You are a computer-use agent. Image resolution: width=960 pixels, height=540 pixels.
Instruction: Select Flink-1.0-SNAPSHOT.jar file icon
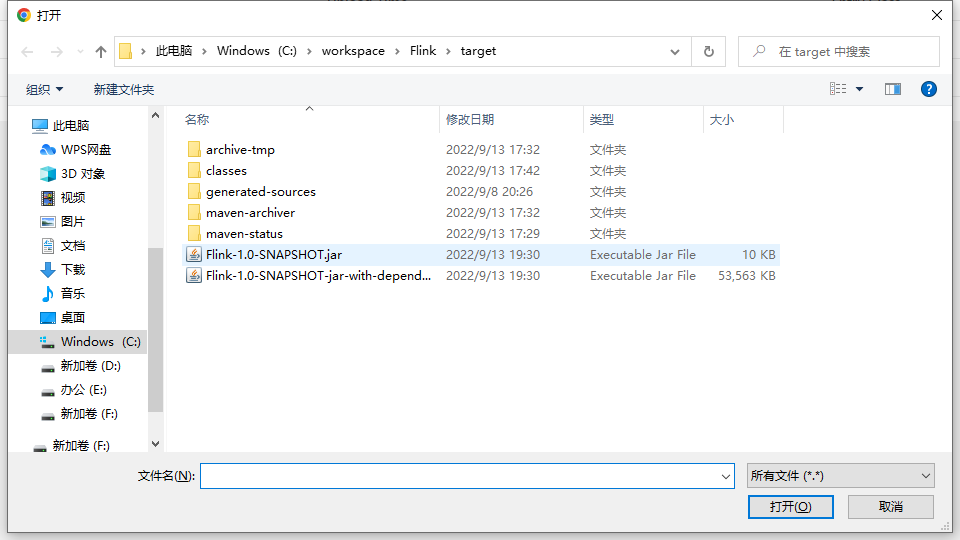pyautogui.click(x=194, y=255)
